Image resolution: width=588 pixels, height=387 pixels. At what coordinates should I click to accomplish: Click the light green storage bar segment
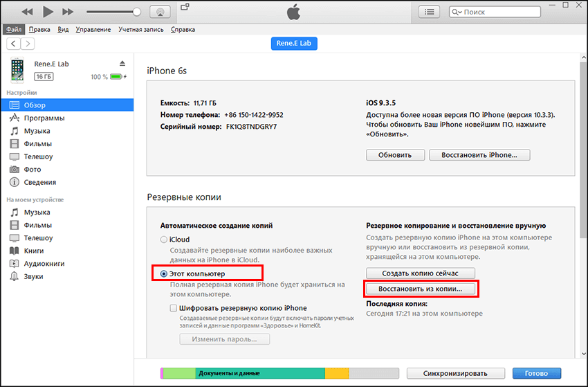tap(179, 373)
